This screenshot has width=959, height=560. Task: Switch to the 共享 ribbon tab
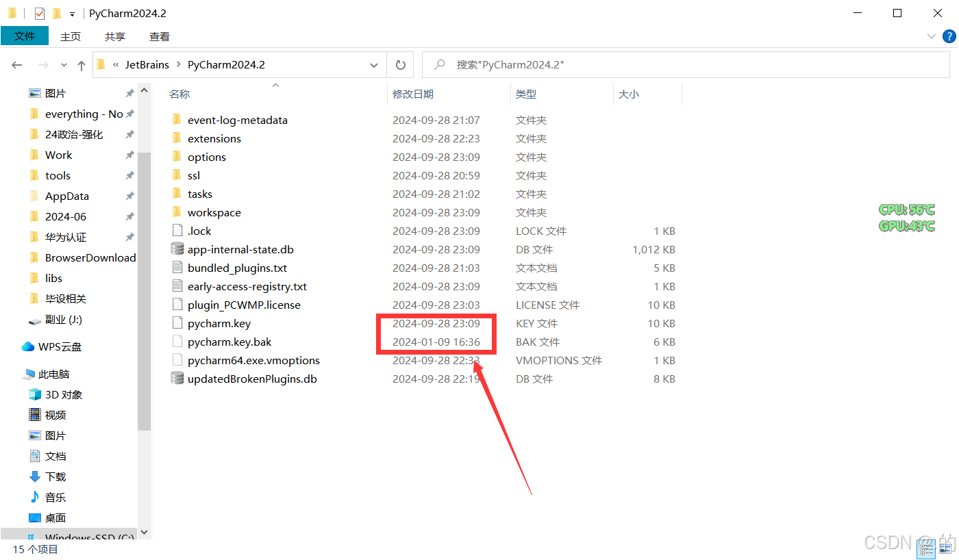pyautogui.click(x=115, y=36)
